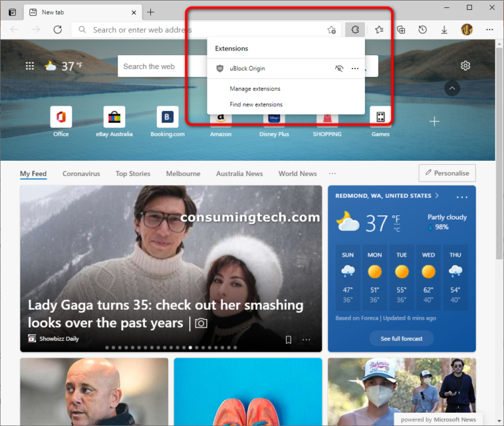Viewport: 504px width, 426px height.
Task: Choose Manage extensions
Action: [255, 89]
